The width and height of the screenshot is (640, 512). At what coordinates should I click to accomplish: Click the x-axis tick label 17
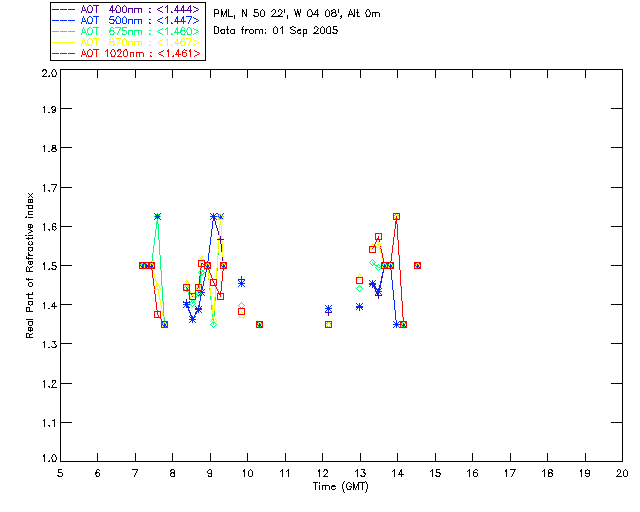click(x=510, y=473)
